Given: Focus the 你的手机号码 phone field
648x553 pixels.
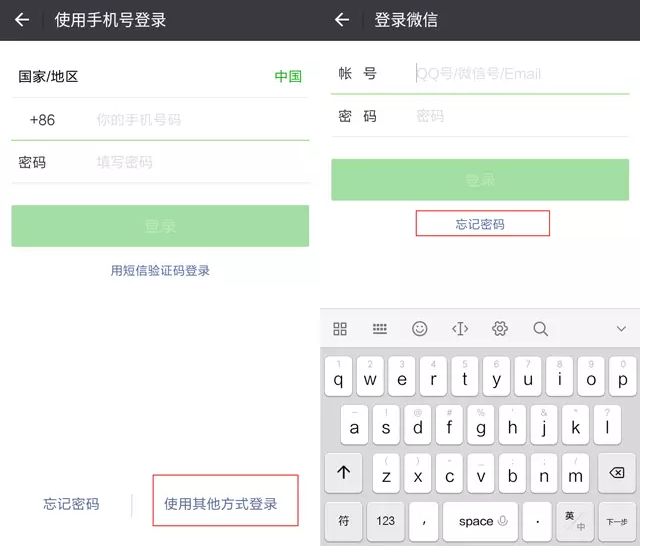Looking at the screenshot, I should point(202,120).
